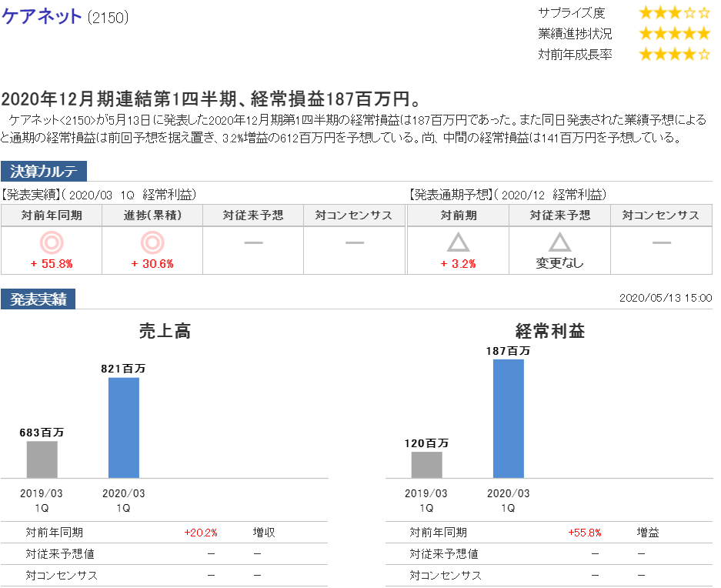Click the 売上高 chart title
This screenshot has height=588, width=721.
coord(165,331)
